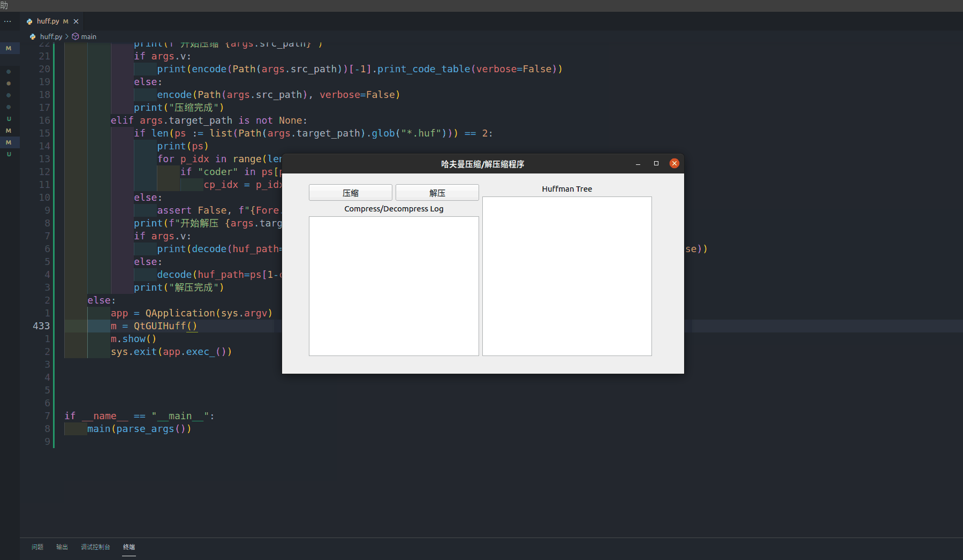Close the huff.py editor tab
963x560 pixels.
pyautogui.click(x=76, y=21)
